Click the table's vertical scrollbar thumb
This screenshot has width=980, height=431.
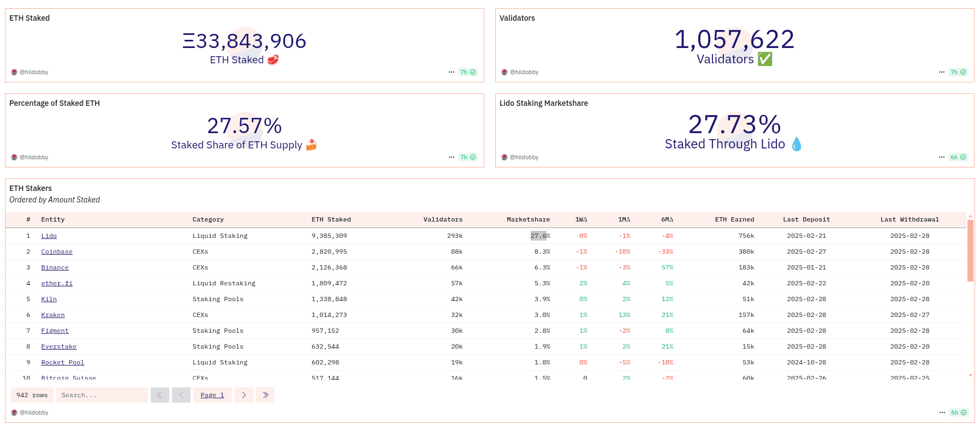click(970, 250)
